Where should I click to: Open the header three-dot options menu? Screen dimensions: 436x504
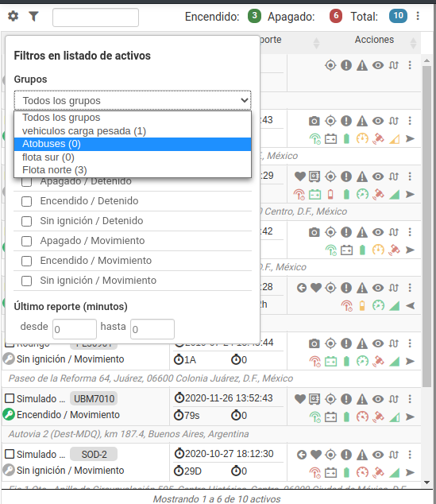418,16
